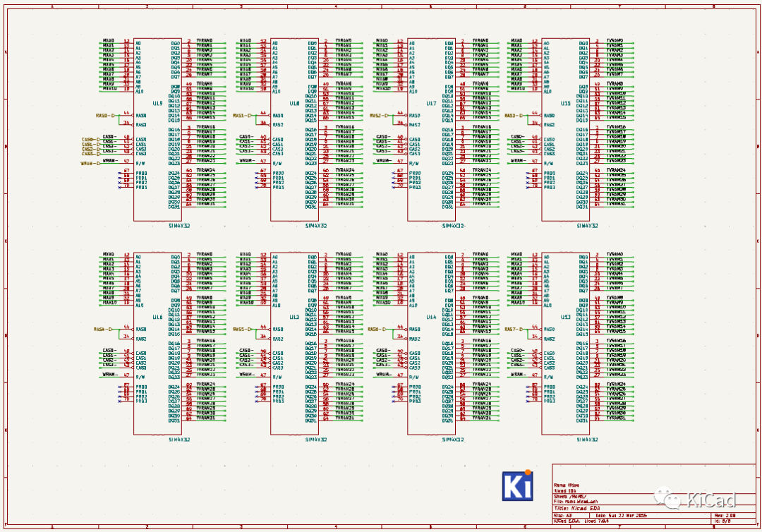The image size is (762, 532).
Task: Click the 'Size: A3' title block field
Action: pos(562,516)
